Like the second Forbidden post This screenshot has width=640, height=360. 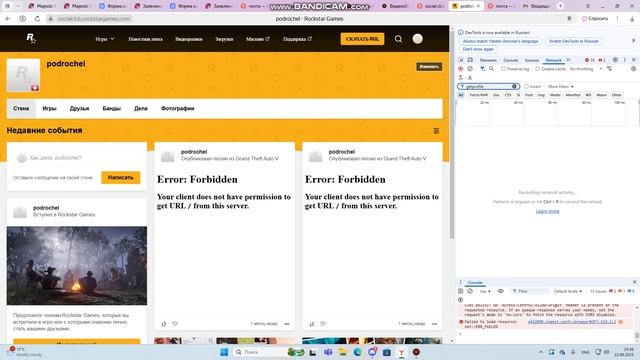(312, 324)
